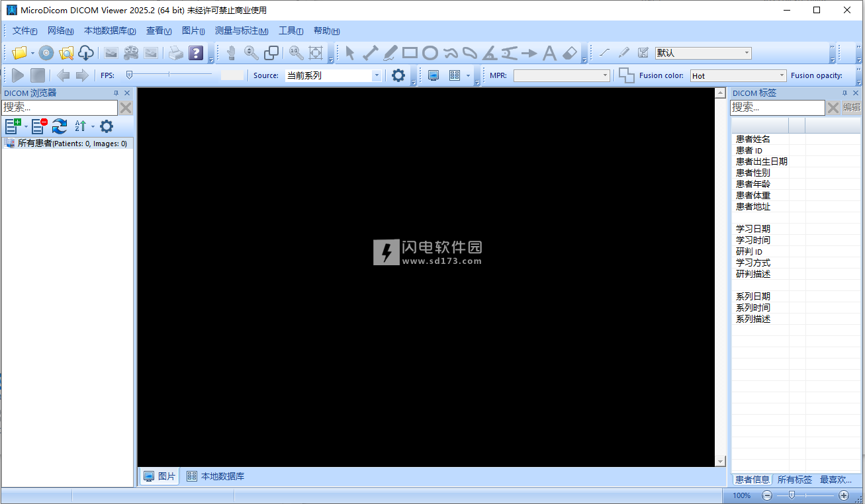The height and width of the screenshot is (504, 865).
Task: Click the fusion overlapping squares icon
Action: tap(626, 75)
